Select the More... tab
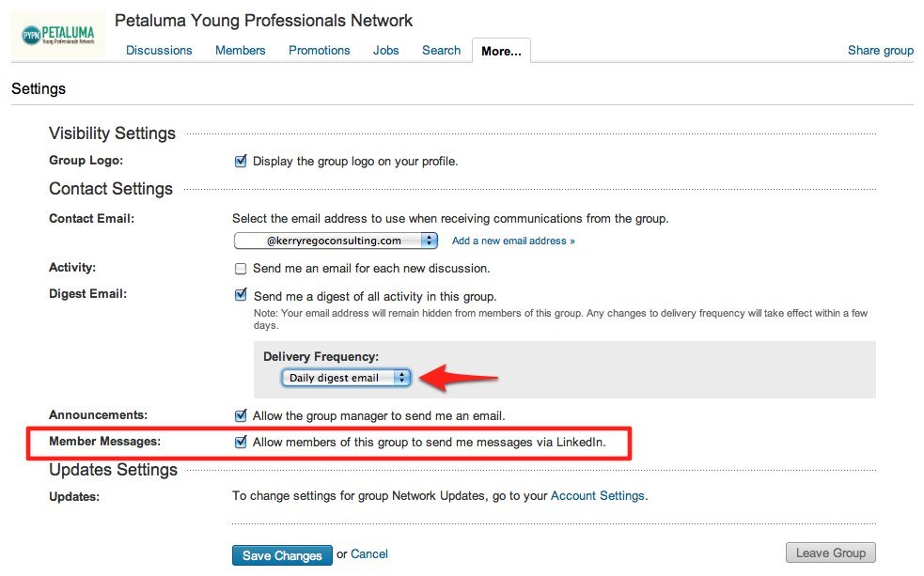The image size is (924, 576). click(500, 52)
